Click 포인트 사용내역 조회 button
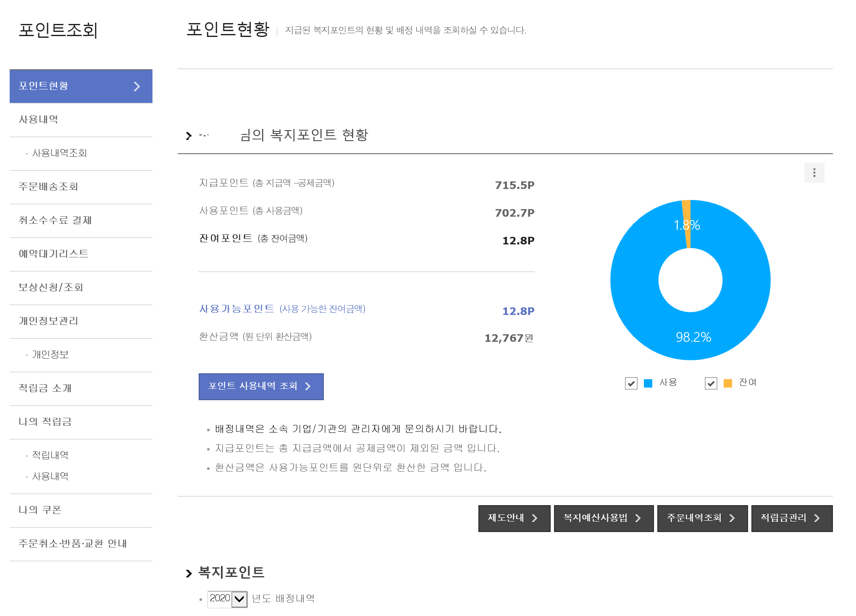 click(261, 386)
